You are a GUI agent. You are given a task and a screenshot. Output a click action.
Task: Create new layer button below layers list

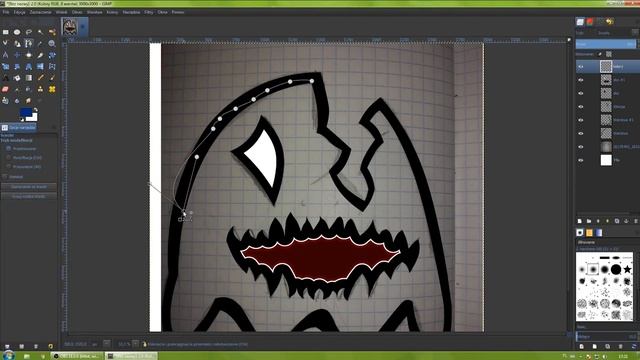click(580, 221)
